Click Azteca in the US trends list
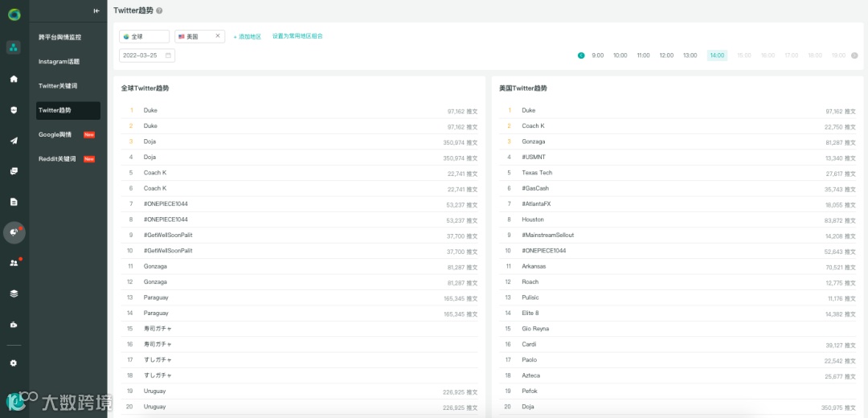Image resolution: width=868 pixels, height=418 pixels. pos(531,375)
